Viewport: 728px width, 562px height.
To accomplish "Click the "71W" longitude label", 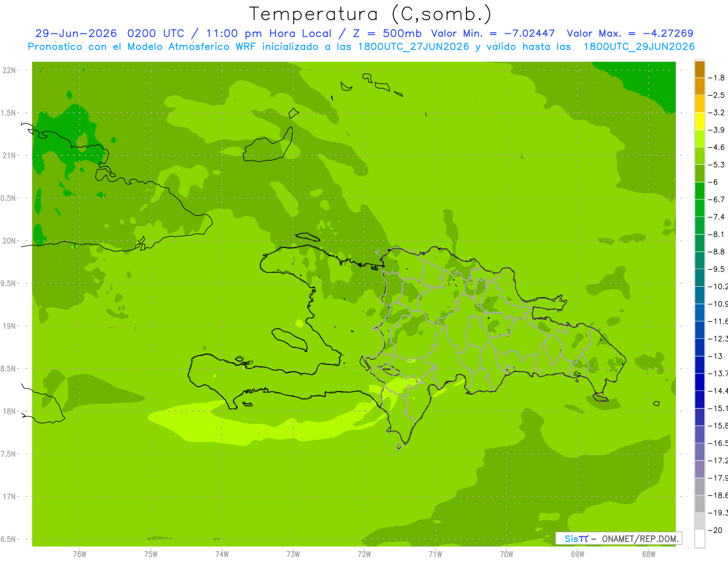I will (x=435, y=554).
